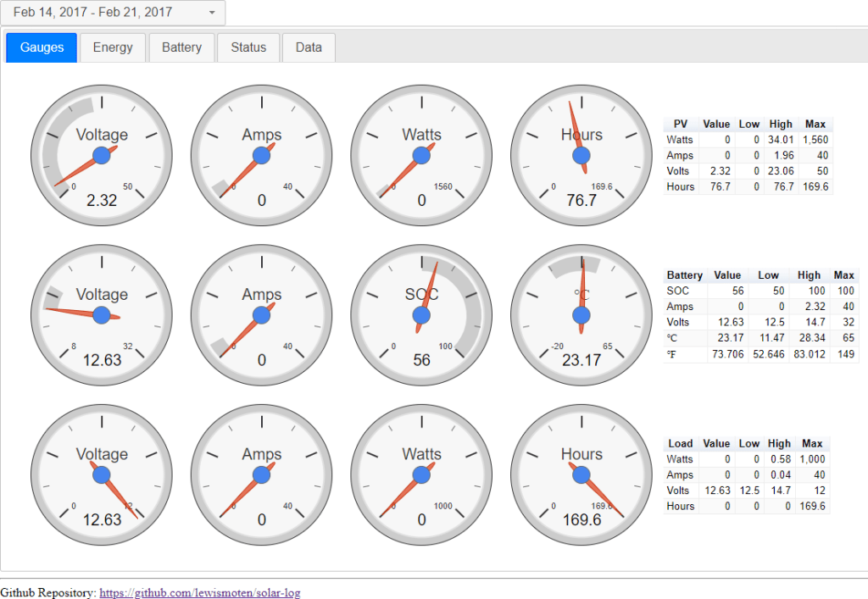Click the High column header in PV table
868x599 pixels.
780,124
